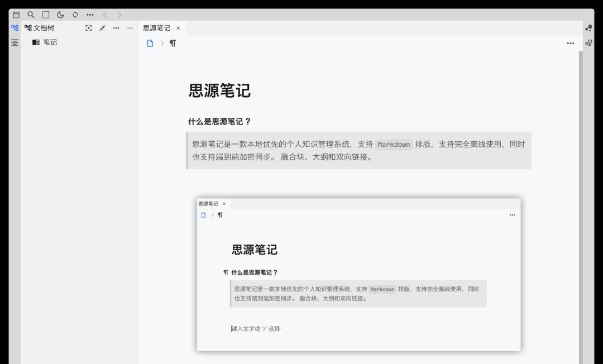Click the square layout icon in top toolbar
The height and width of the screenshot is (364, 603).
pos(46,15)
